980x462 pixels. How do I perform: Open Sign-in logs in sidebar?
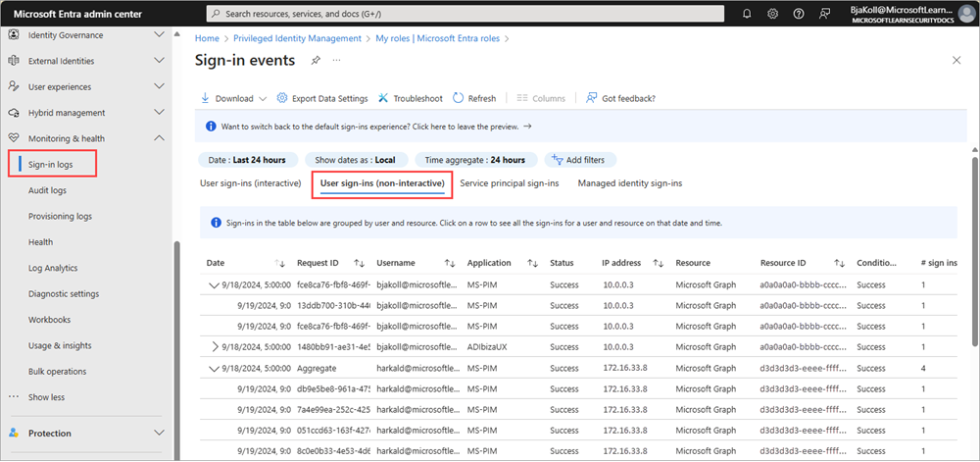[x=53, y=165]
